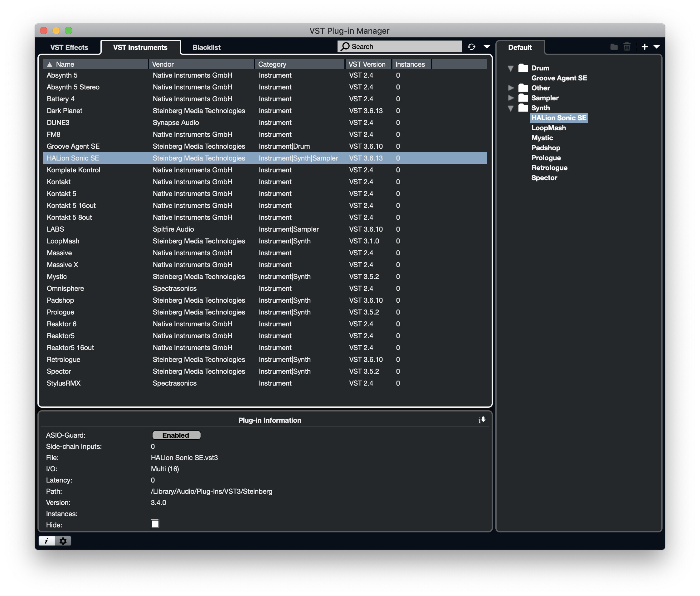Switch to the VST Effects tab
Viewport: 700px width, 596px height.
click(69, 47)
